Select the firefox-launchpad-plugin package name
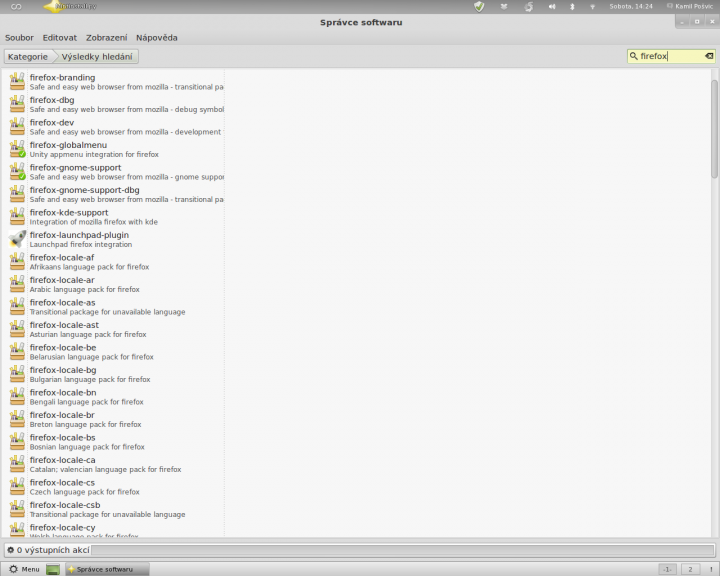Screen dimensions: 720x576 point(79,235)
